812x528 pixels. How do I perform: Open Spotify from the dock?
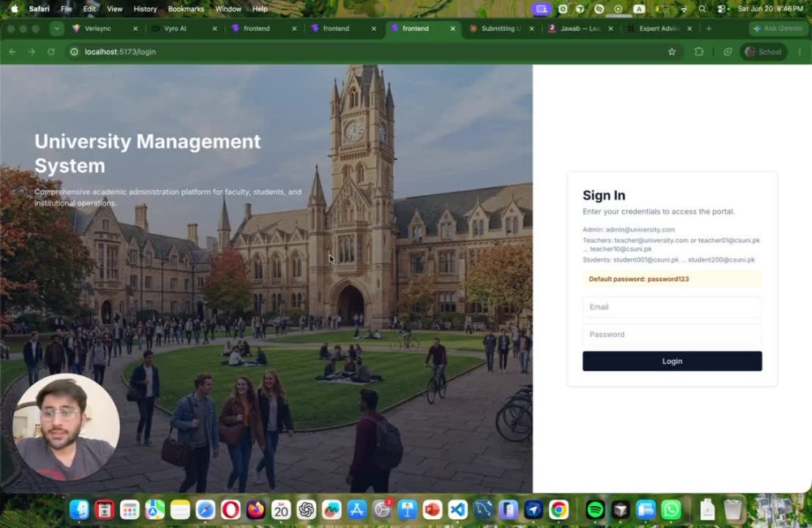pyautogui.click(x=595, y=510)
